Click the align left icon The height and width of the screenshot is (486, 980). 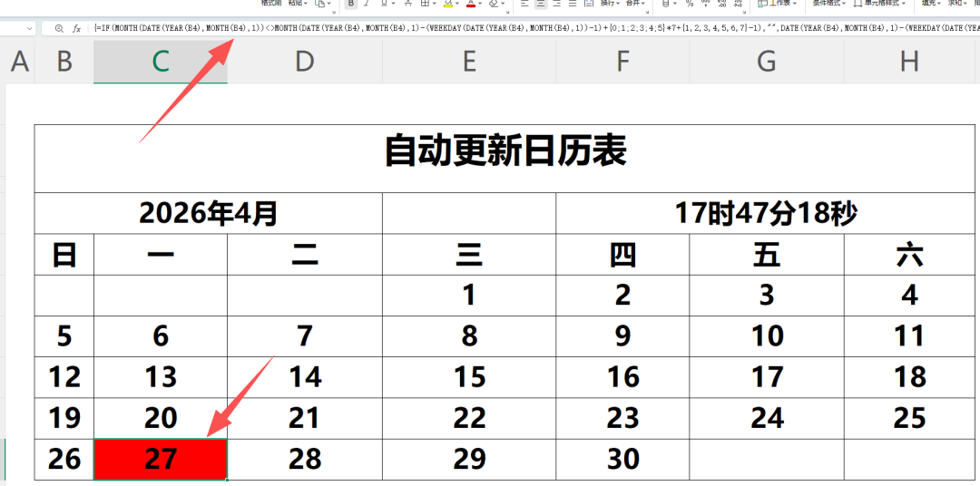(525, 3)
